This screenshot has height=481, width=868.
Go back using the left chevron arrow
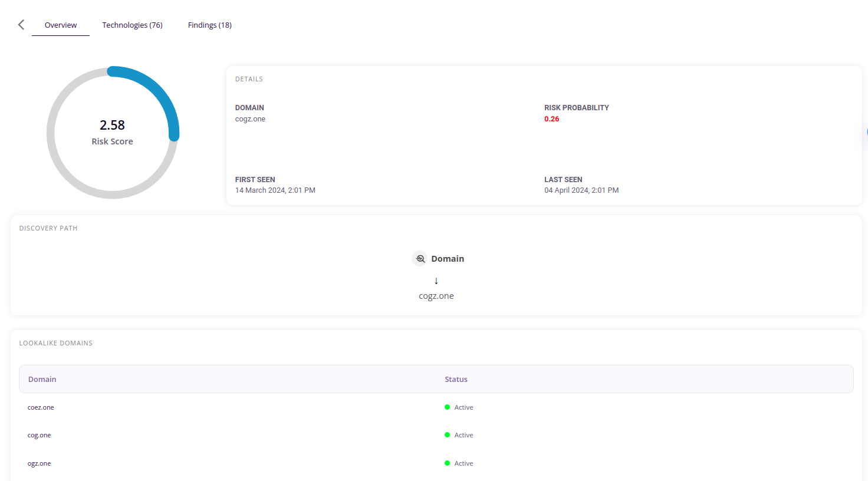coord(21,25)
